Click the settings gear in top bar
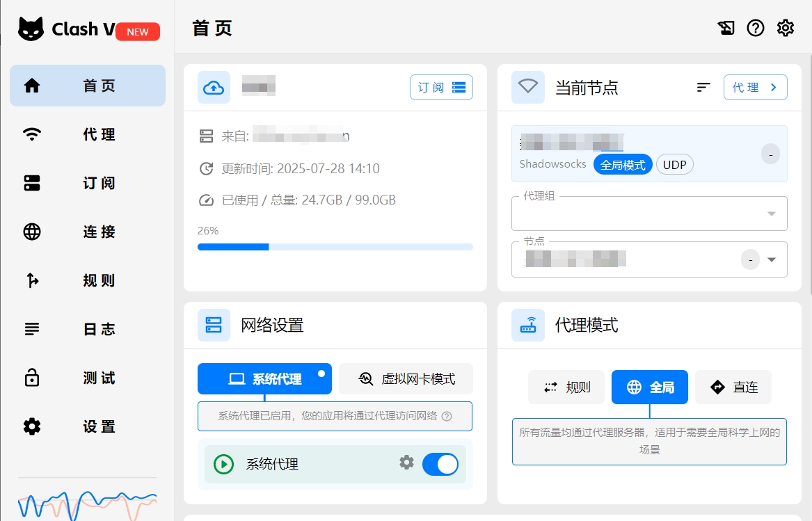 (786, 28)
